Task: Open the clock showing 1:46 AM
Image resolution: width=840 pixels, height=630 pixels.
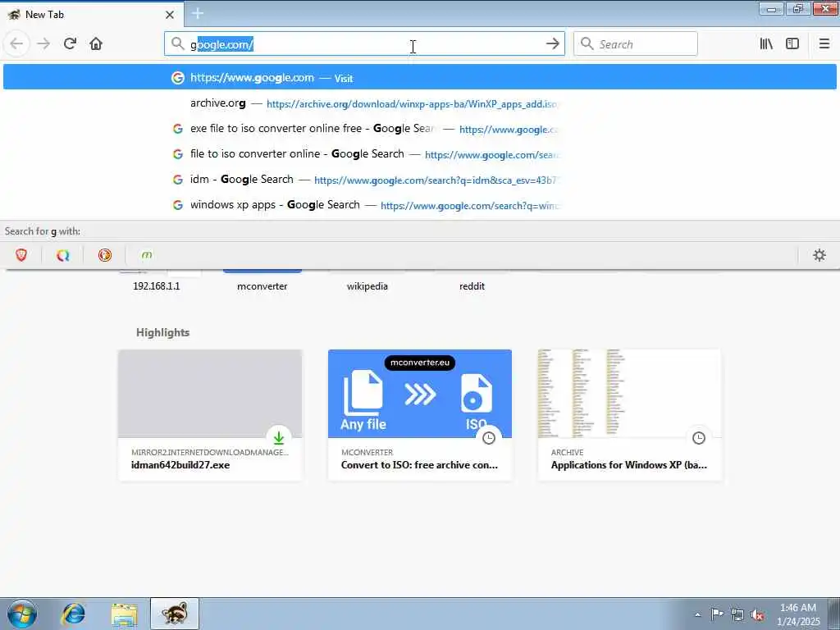Action: (x=798, y=614)
